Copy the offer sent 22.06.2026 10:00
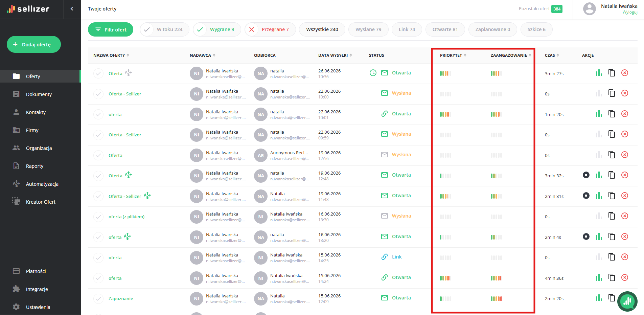The height and width of the screenshot is (315, 644). [612, 93]
